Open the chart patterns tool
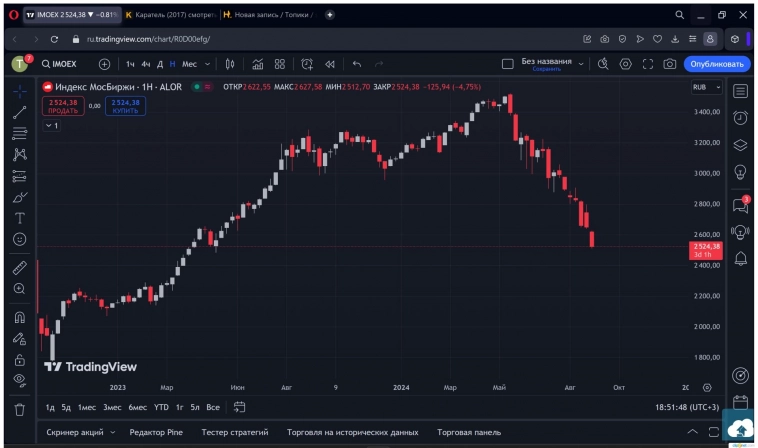Screen dimensions: 758x448 pos(20,154)
